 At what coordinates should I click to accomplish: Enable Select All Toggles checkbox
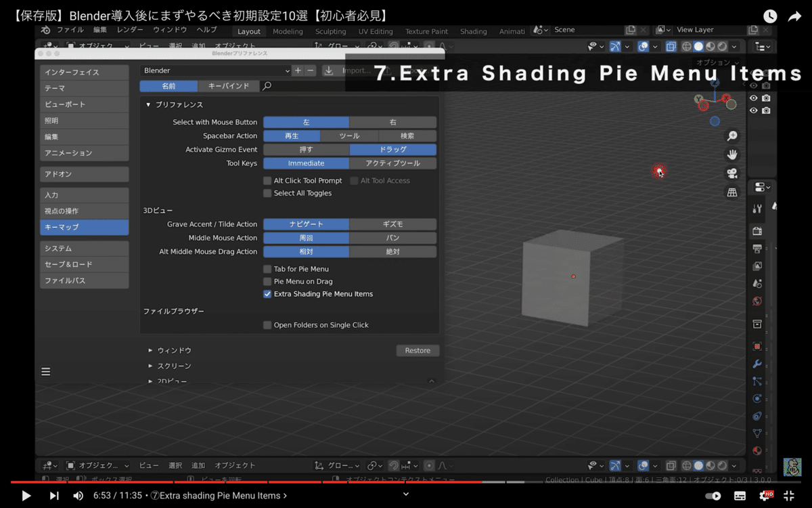point(267,193)
